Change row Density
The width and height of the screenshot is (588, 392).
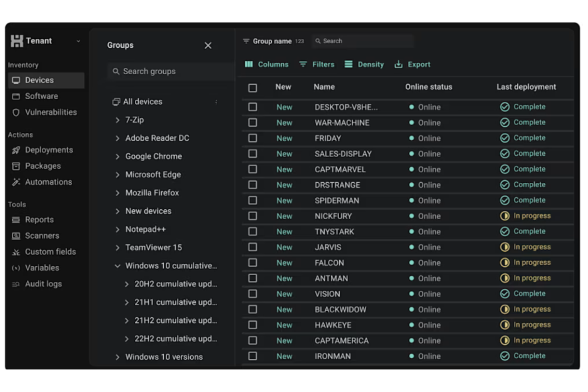348,64
